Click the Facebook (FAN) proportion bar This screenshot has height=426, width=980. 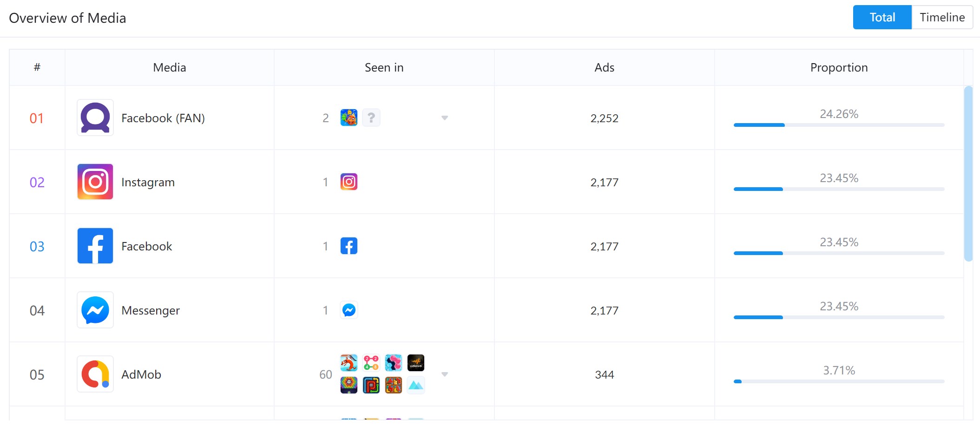[839, 125]
